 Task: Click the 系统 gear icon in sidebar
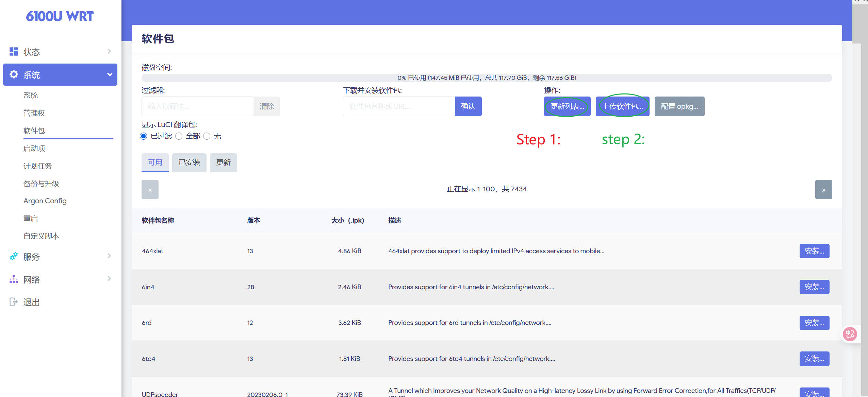[x=14, y=74]
